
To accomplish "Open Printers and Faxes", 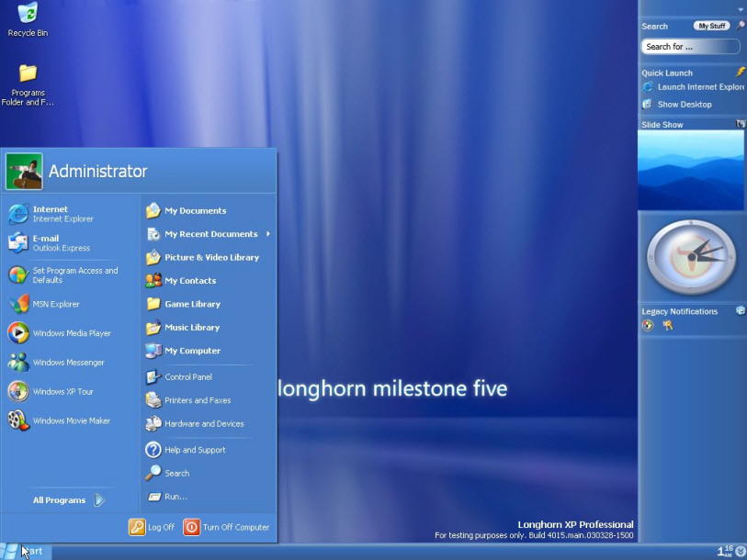I will tap(188, 400).
